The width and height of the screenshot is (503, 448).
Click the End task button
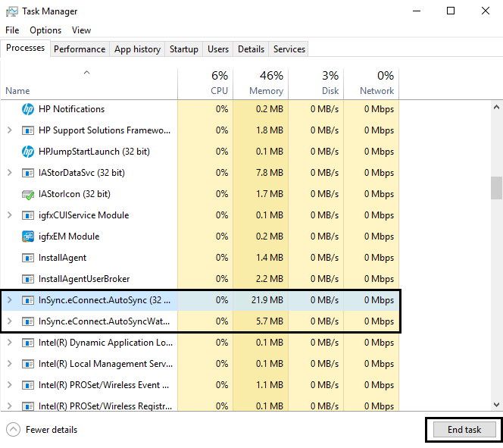coord(464,429)
